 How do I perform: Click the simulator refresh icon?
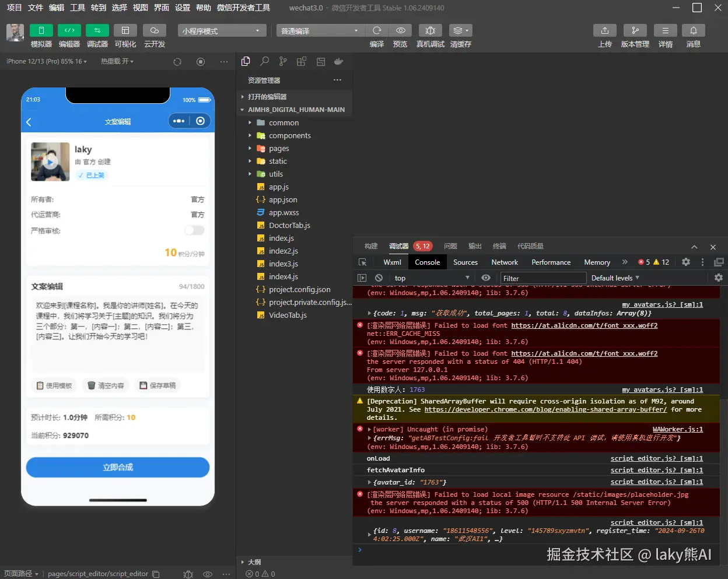tap(177, 61)
